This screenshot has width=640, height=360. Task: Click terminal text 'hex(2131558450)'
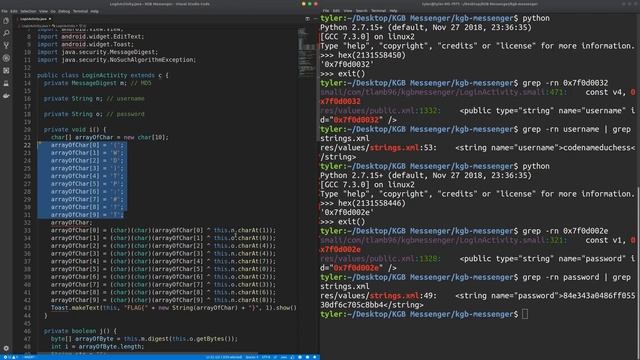(372, 55)
